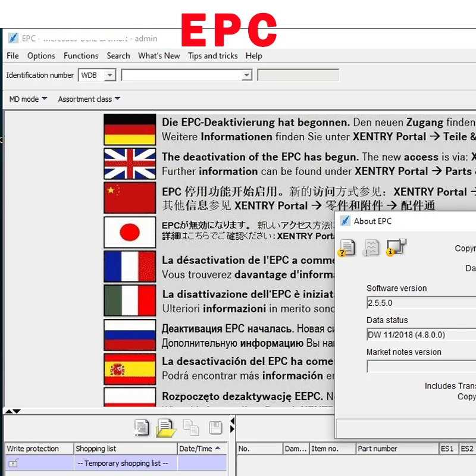Open the Help menu
The image size is (476, 476).
(x=254, y=56)
